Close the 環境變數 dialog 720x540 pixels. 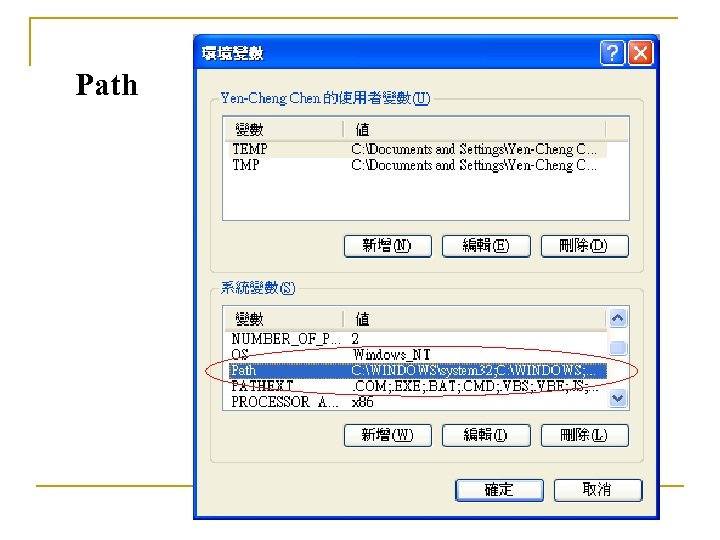pyautogui.click(x=641, y=53)
